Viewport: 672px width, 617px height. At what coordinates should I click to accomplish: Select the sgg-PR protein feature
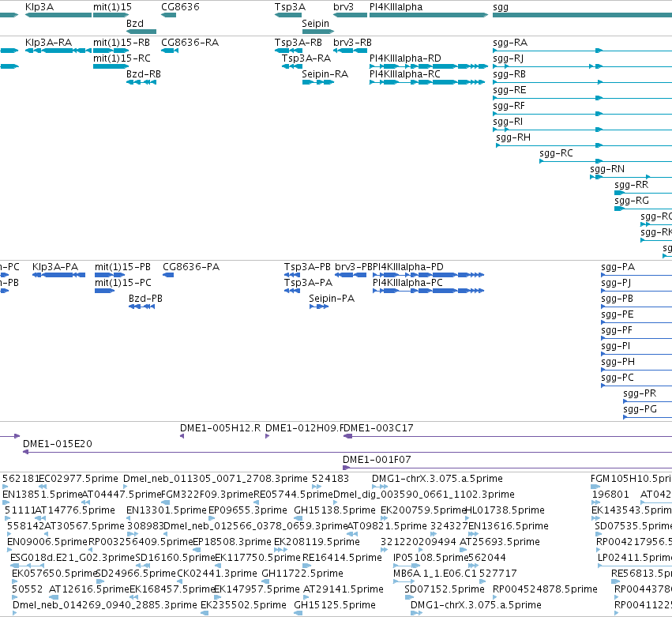(x=648, y=401)
